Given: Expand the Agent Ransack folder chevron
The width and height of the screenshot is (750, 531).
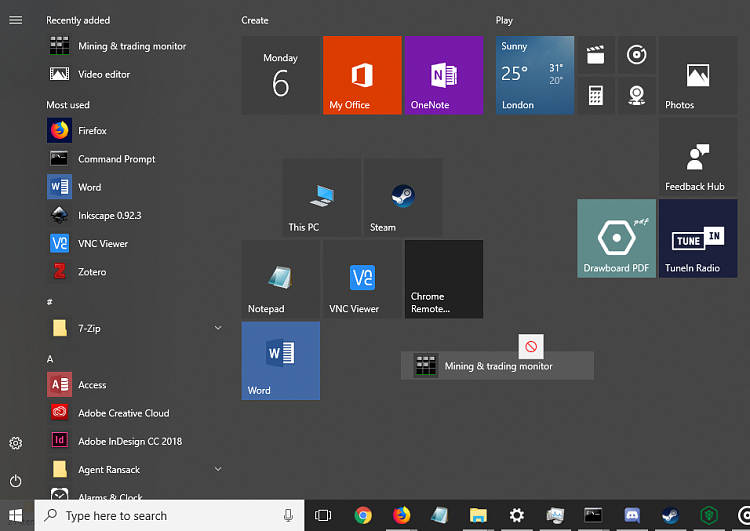Looking at the screenshot, I should coord(218,469).
